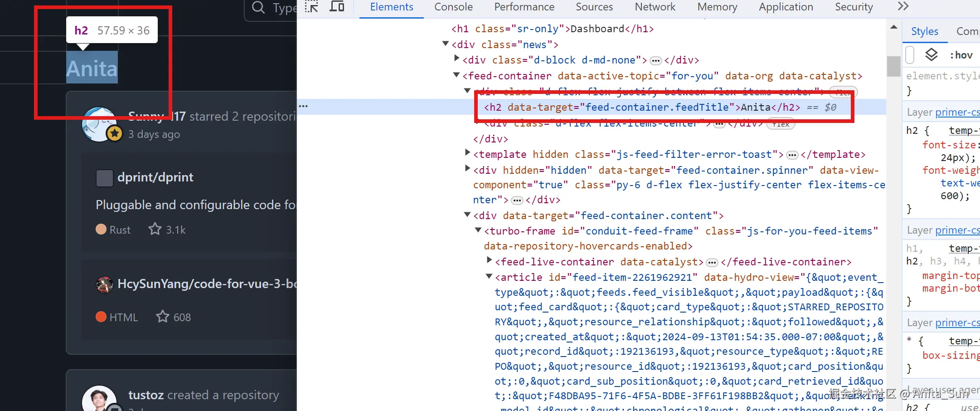980x411 pixels.
Task: Click the HTML language color dot
Action: pos(101,317)
